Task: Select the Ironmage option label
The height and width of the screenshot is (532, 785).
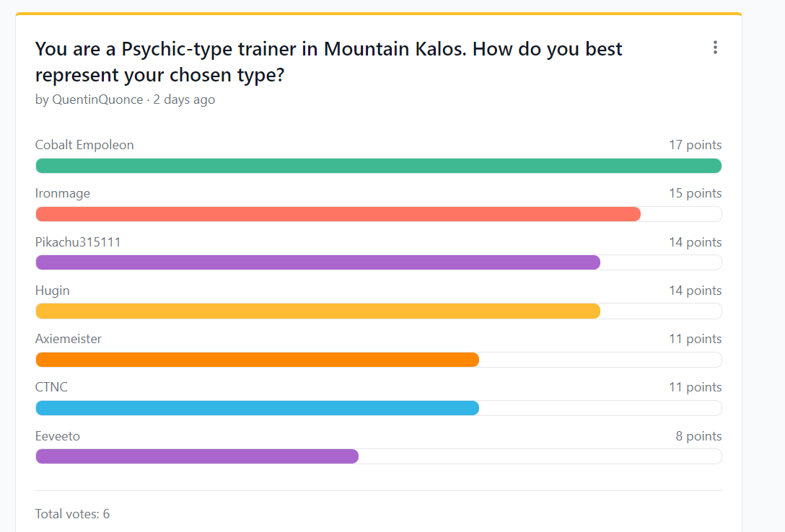Action: (x=63, y=193)
